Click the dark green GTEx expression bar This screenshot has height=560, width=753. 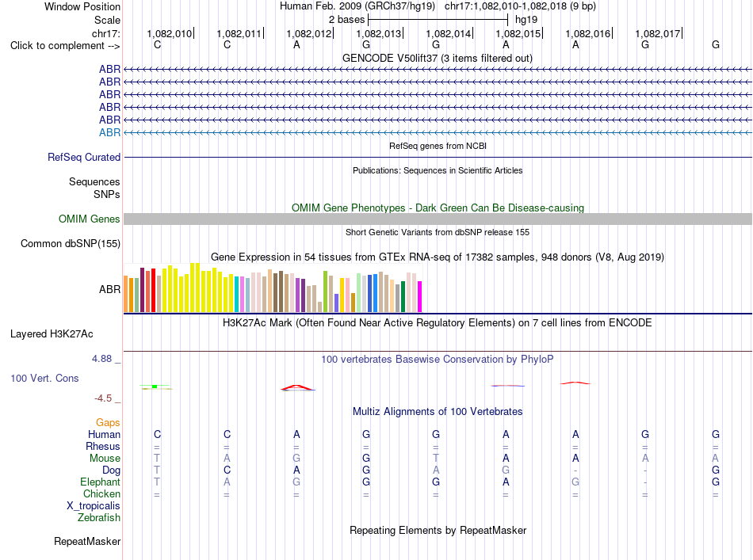pyautogui.click(x=403, y=296)
